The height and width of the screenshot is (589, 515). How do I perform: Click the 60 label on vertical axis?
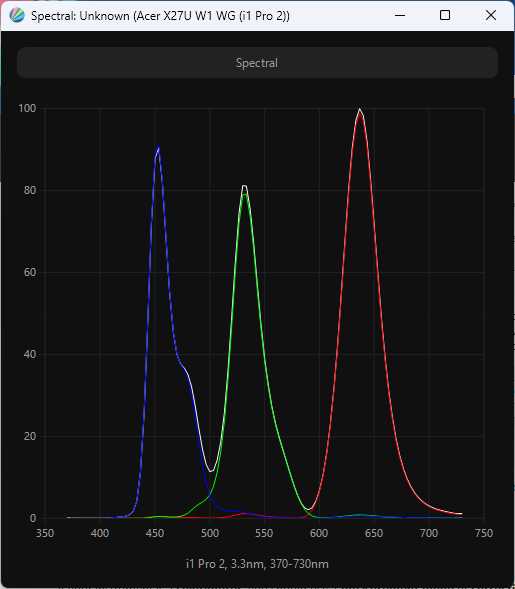click(30, 272)
